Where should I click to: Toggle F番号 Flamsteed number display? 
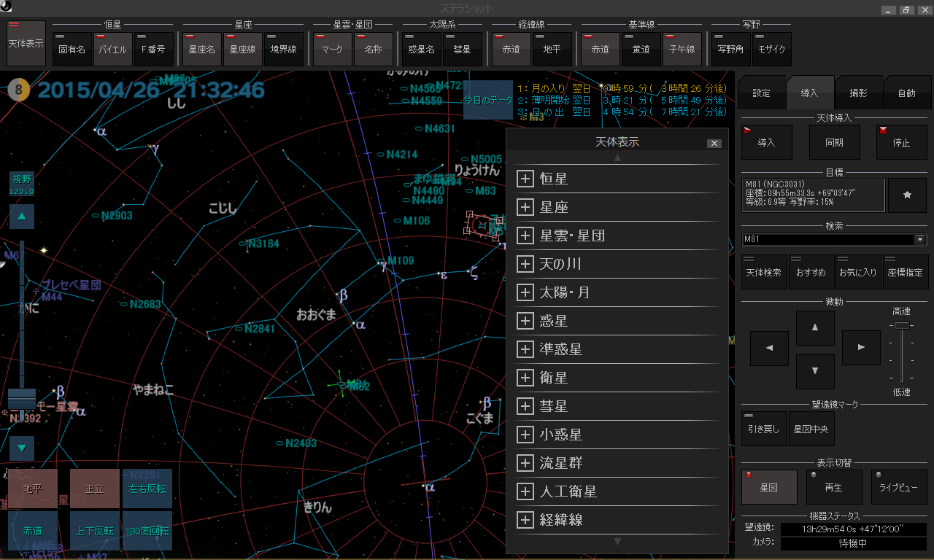click(153, 49)
